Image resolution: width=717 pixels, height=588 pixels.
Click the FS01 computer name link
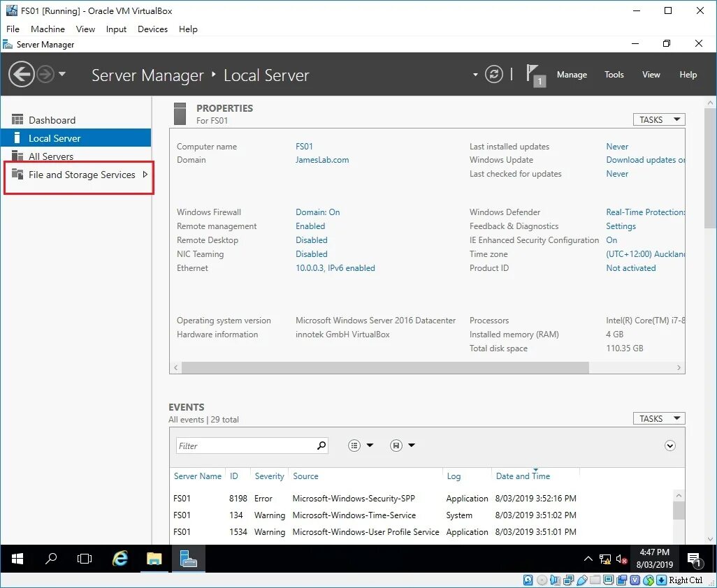304,147
